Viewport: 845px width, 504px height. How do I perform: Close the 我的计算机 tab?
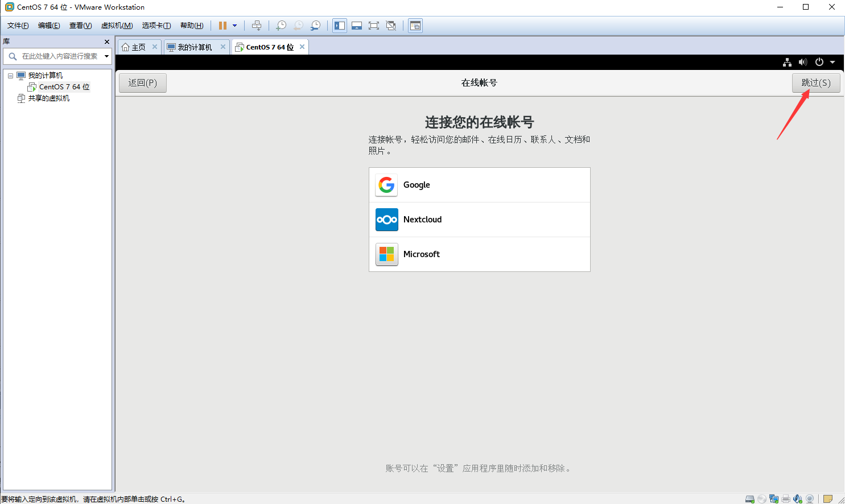(223, 47)
